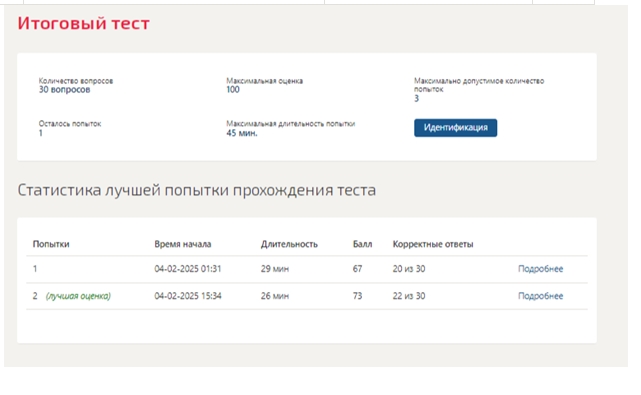Click the Идентификация button

[455, 128]
